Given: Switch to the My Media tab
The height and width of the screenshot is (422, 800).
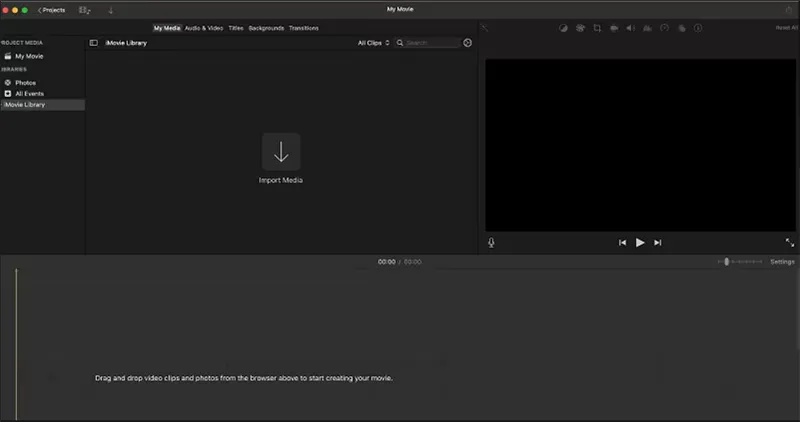Looking at the screenshot, I should [x=167, y=28].
